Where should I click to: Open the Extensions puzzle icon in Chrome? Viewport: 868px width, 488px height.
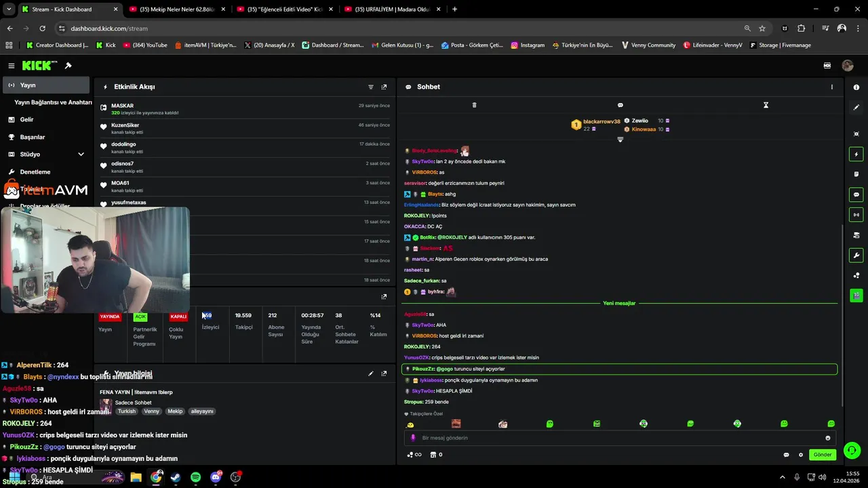801,28
